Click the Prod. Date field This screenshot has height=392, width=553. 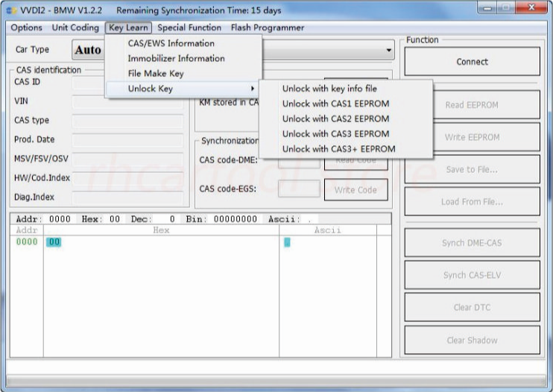point(127,140)
